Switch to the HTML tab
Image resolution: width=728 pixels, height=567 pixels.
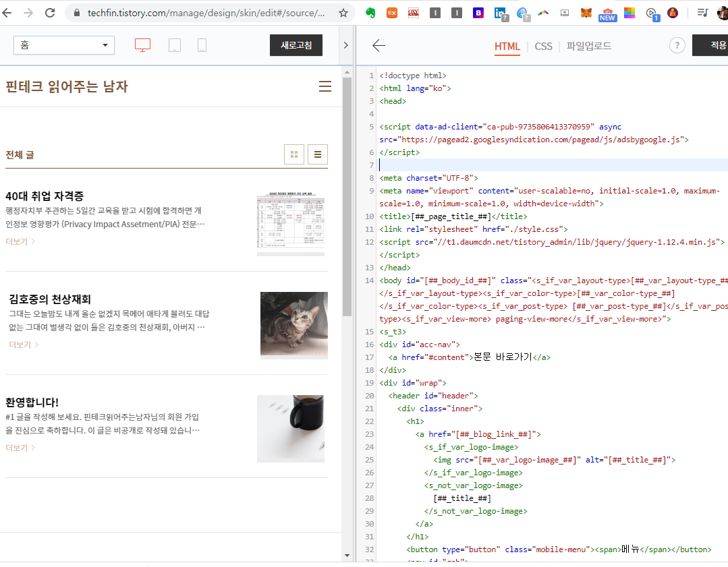(x=507, y=46)
